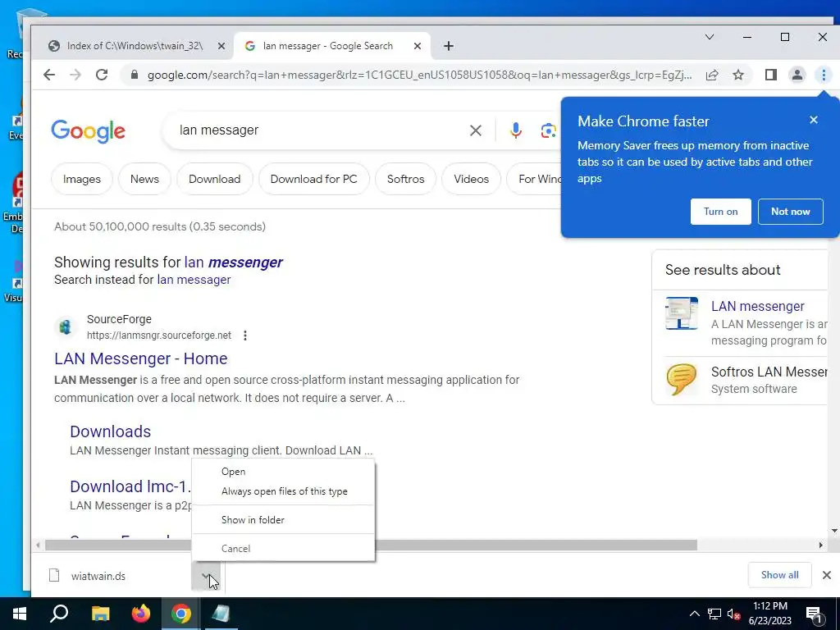Close the twain_32 index tab

point(221,46)
